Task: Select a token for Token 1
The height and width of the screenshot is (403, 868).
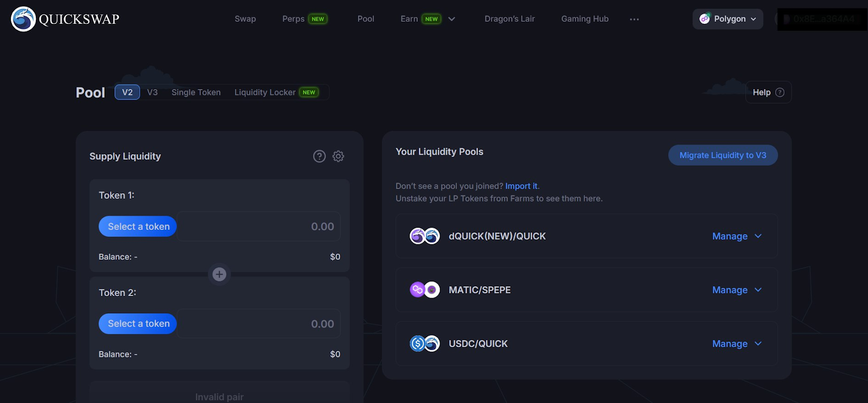Action: (x=138, y=226)
